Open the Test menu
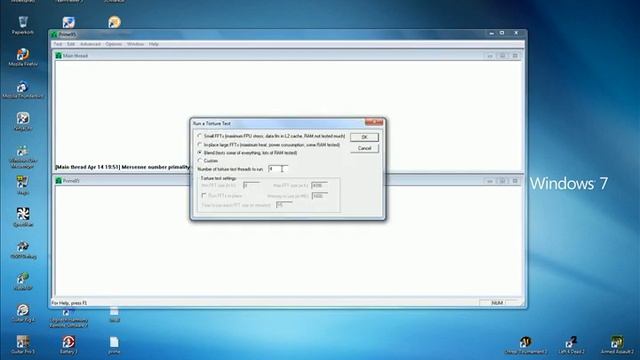The image size is (640, 360). coord(58,44)
